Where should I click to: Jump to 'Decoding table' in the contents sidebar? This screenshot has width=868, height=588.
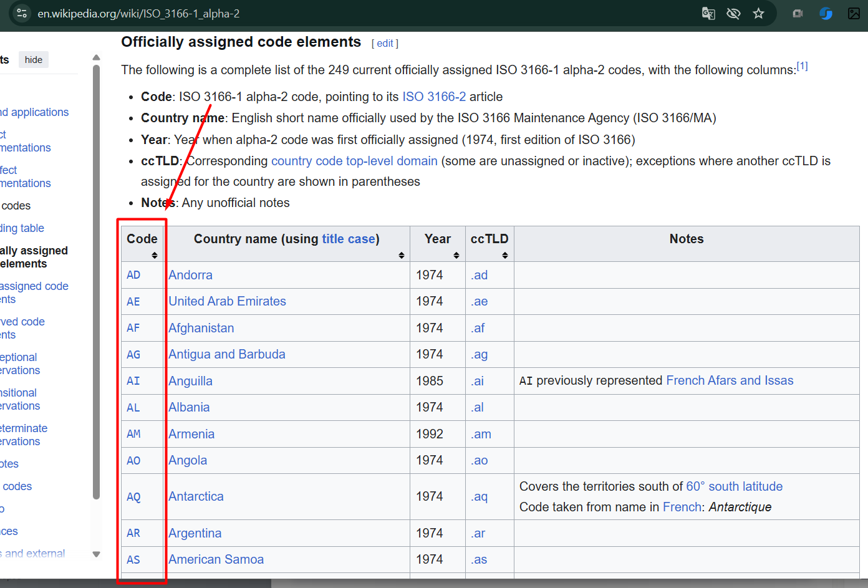click(22, 228)
